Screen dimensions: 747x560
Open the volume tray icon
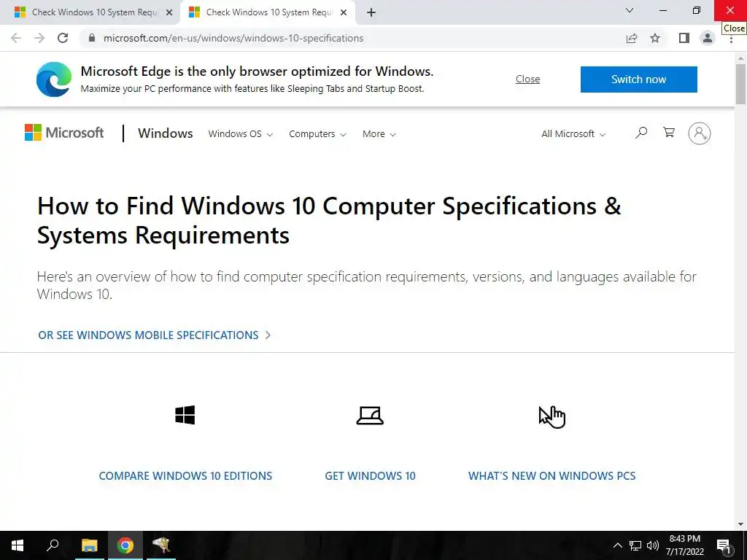coord(653,545)
